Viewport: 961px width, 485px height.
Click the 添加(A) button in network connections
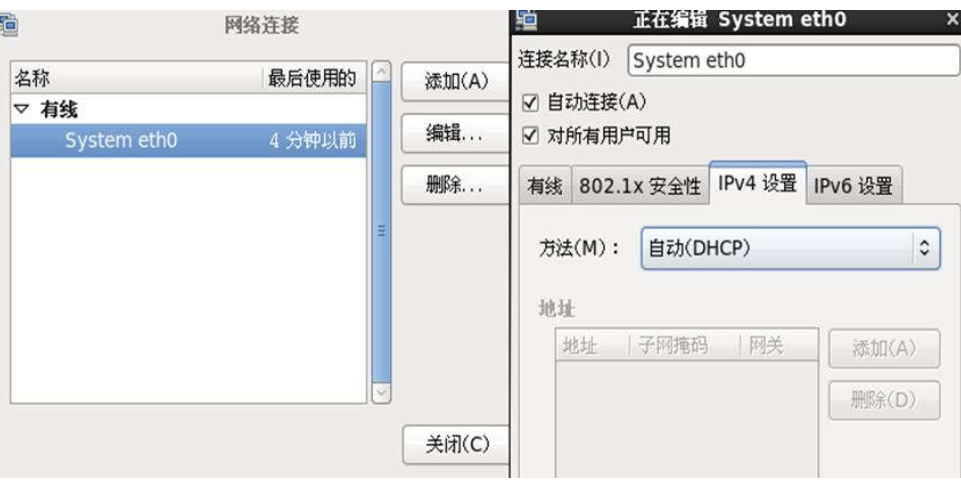(x=455, y=81)
